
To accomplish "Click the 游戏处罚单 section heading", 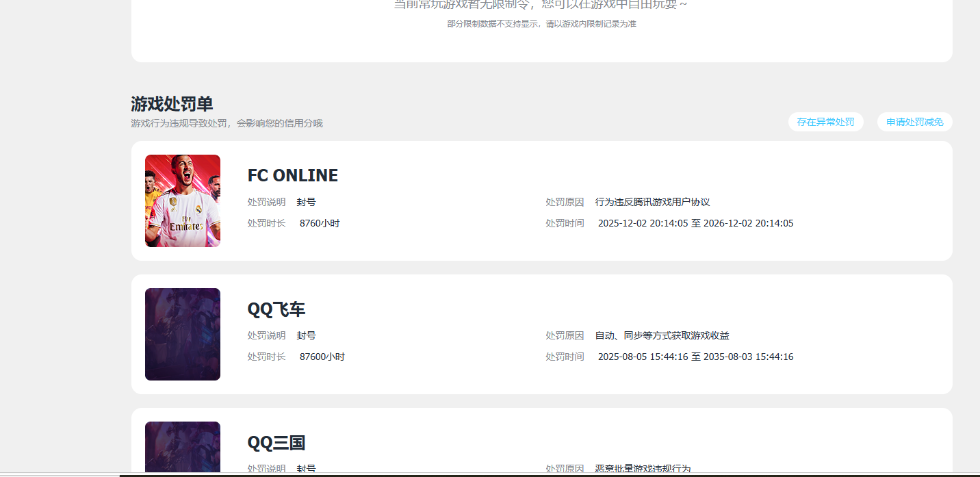I will 172,104.
